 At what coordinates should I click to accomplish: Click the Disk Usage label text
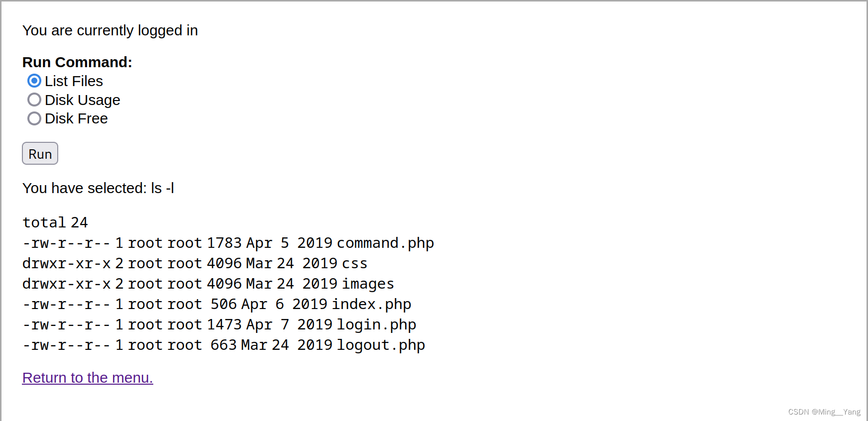83,100
